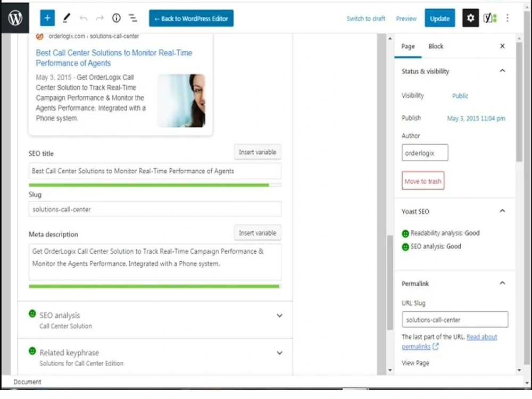The width and height of the screenshot is (532, 399).
Task: Click the Document breadcrumb at bottom
Action: click(x=27, y=381)
